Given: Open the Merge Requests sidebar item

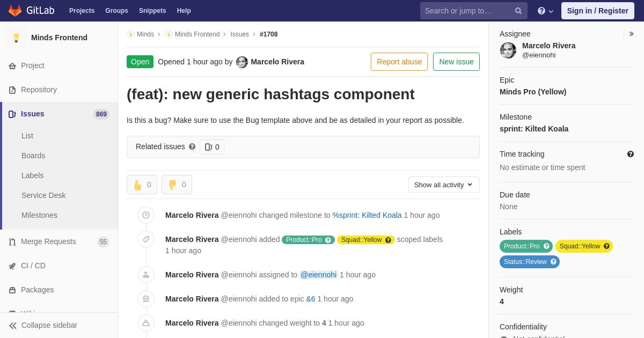Looking at the screenshot, I should [x=48, y=241].
